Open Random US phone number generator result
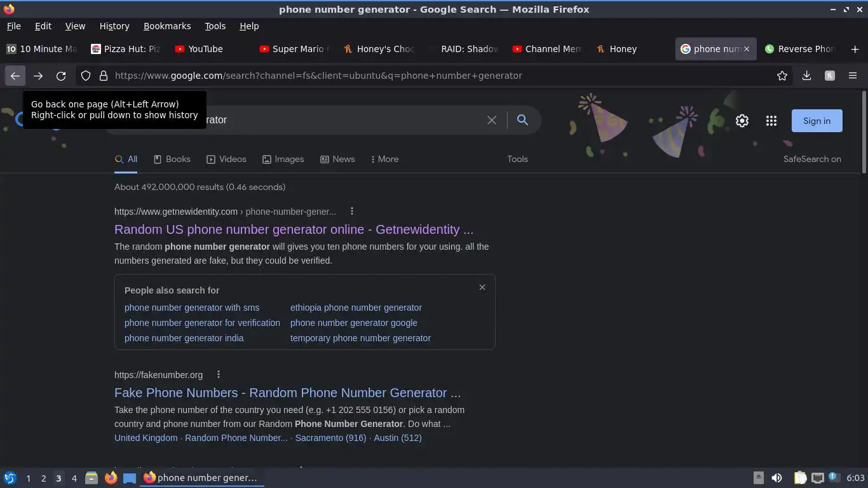 point(294,229)
